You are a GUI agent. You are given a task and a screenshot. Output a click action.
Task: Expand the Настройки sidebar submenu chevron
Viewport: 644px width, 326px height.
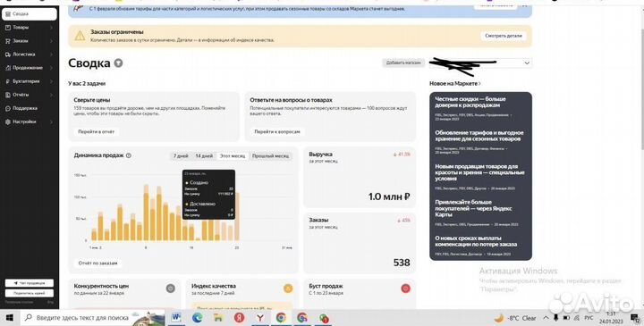pos(51,121)
